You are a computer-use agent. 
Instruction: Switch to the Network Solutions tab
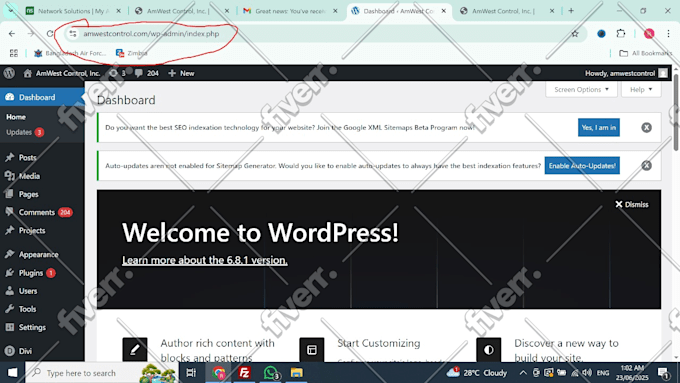coord(72,11)
